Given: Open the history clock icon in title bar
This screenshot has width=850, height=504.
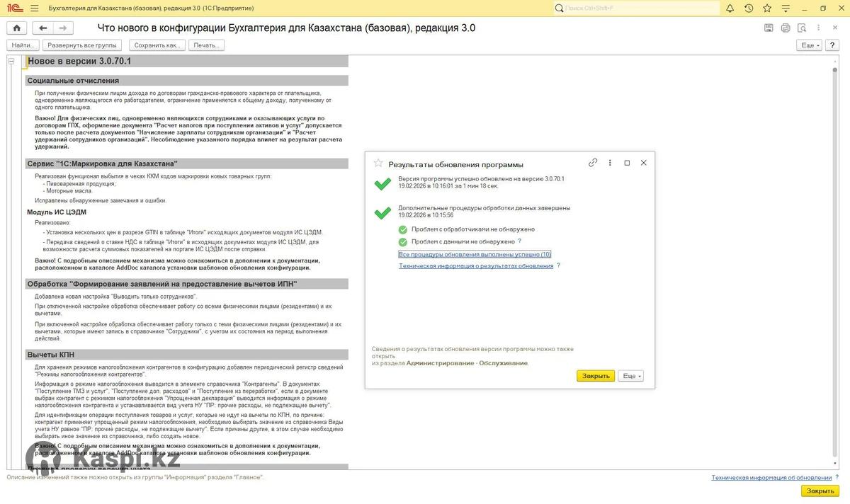Looking at the screenshot, I should click(749, 8).
